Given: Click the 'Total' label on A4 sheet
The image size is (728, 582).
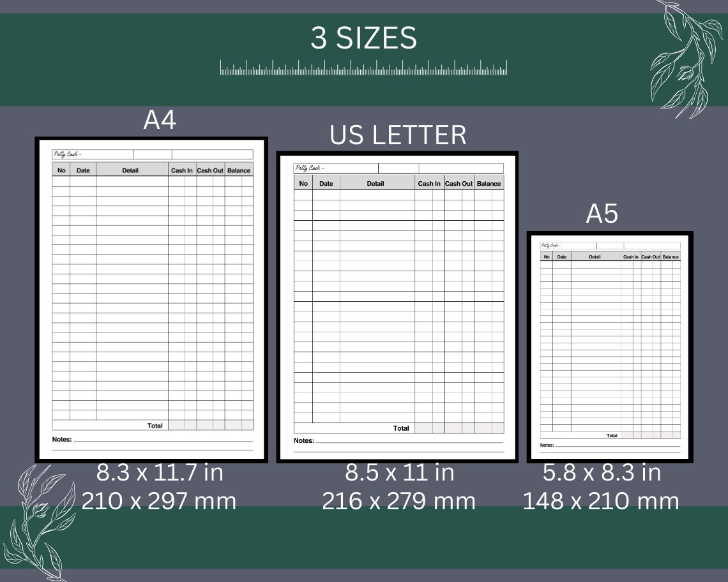Looking at the screenshot, I should (x=155, y=426).
